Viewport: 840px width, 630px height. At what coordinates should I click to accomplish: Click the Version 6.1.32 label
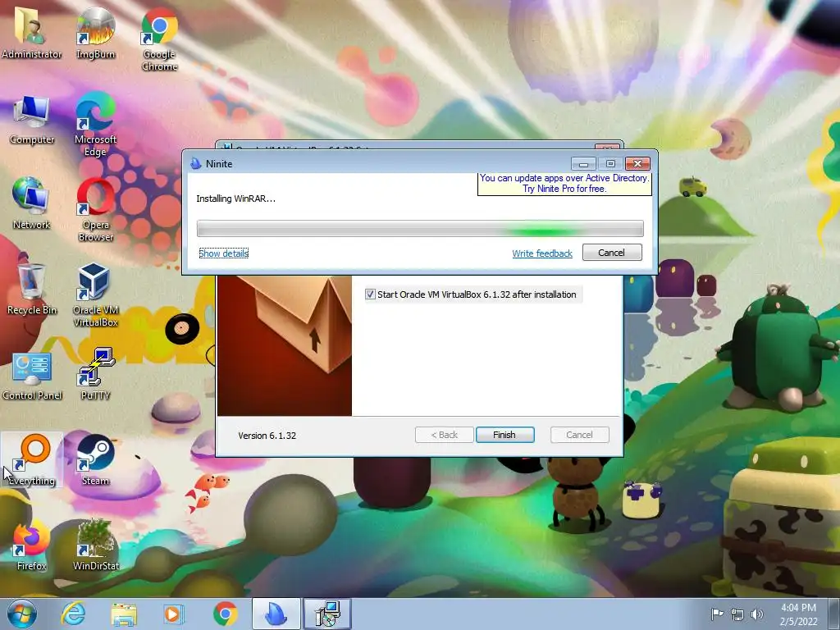(267, 436)
